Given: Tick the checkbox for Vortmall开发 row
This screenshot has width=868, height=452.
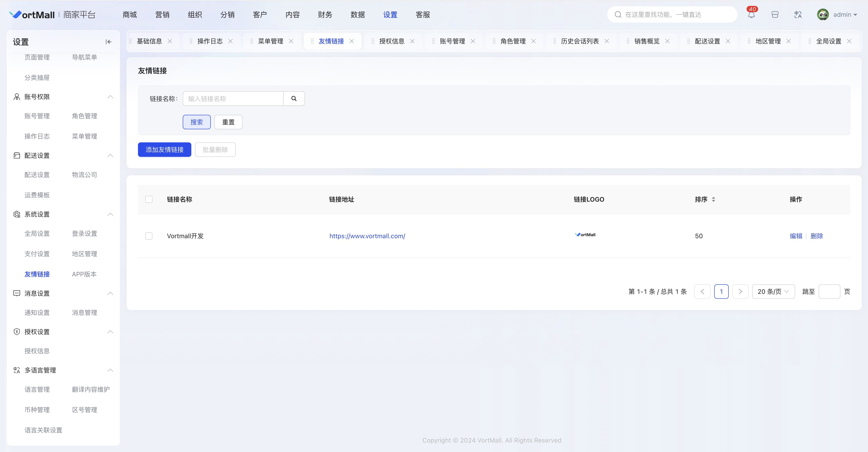Looking at the screenshot, I should pyautogui.click(x=149, y=236).
